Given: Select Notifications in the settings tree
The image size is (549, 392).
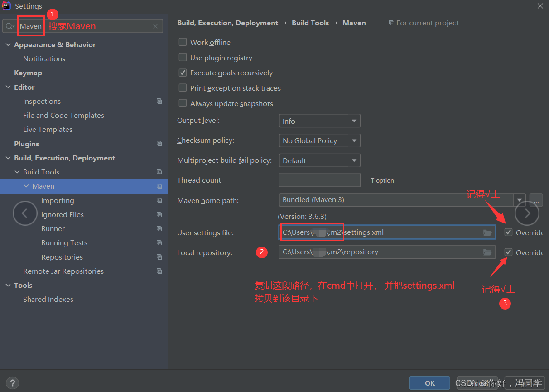Looking at the screenshot, I should (x=44, y=58).
